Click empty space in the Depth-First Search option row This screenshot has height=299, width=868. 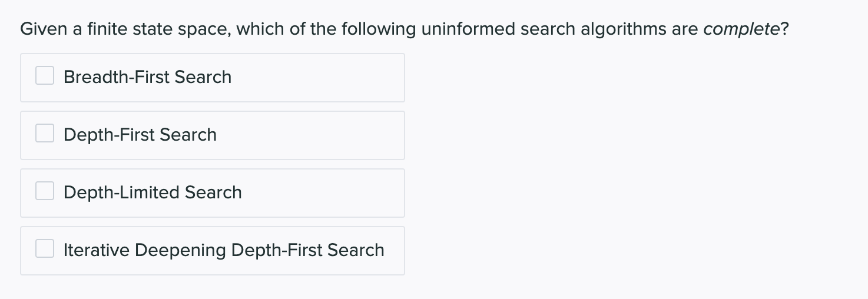point(312,135)
